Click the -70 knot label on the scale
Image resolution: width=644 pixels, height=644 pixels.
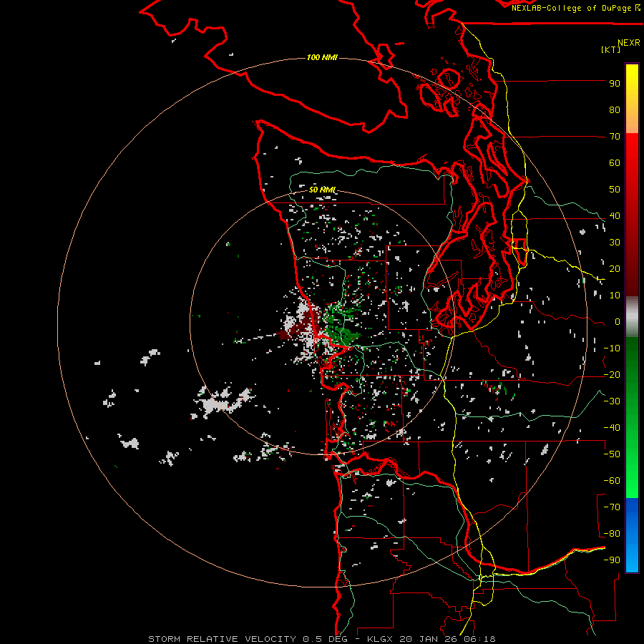[x=612, y=507]
